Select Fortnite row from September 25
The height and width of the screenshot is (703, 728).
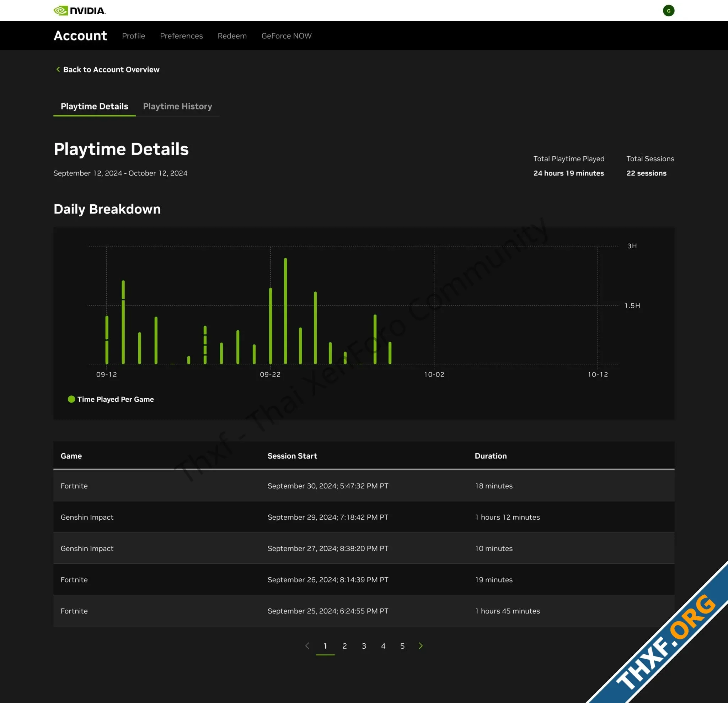point(364,611)
